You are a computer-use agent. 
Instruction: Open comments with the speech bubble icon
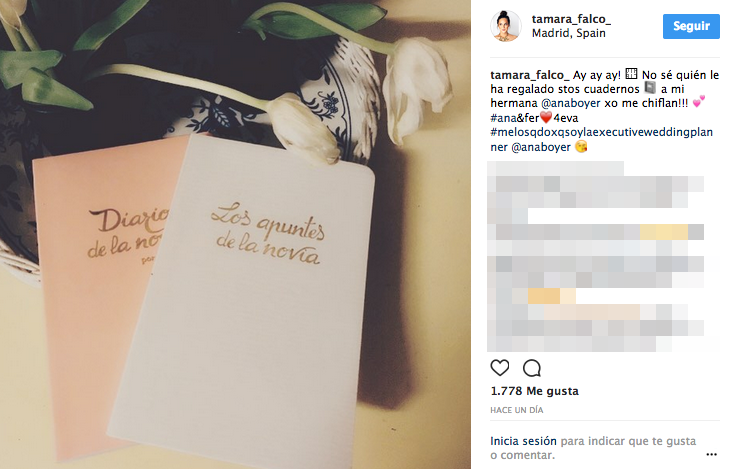pos(532,368)
